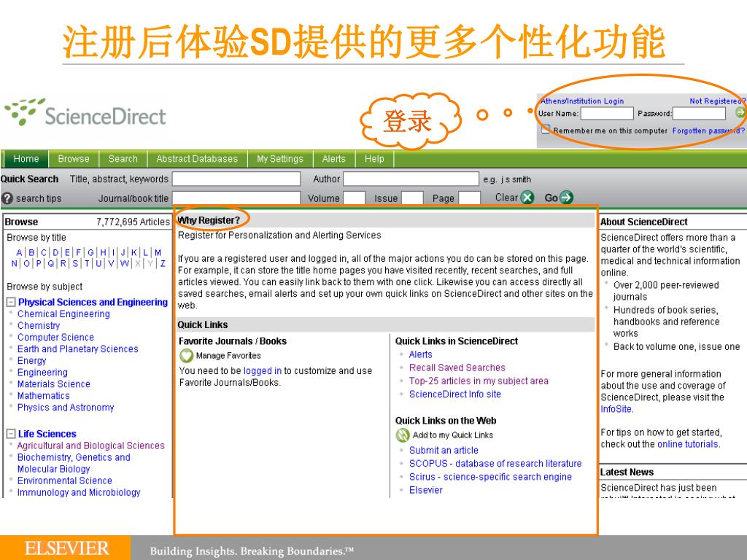Follow the Recall Saved Searches link
Viewport: 747px width, 560px height.
[x=457, y=368]
